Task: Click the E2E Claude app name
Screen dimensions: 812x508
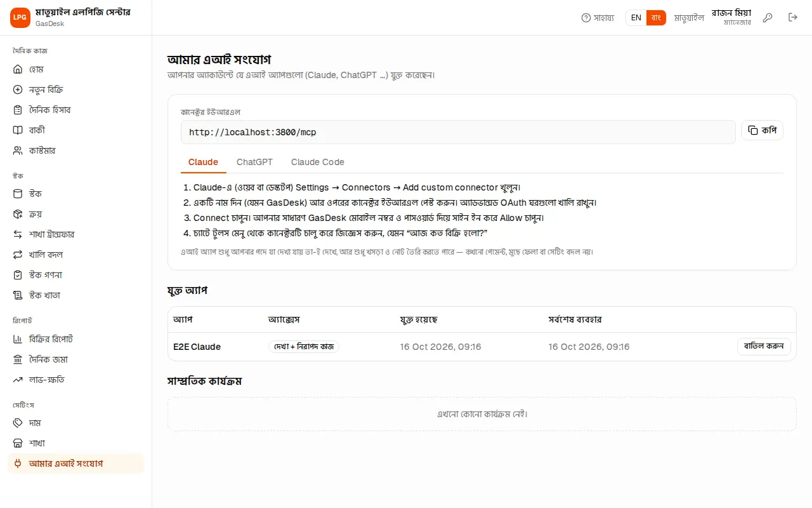Action: click(x=197, y=347)
